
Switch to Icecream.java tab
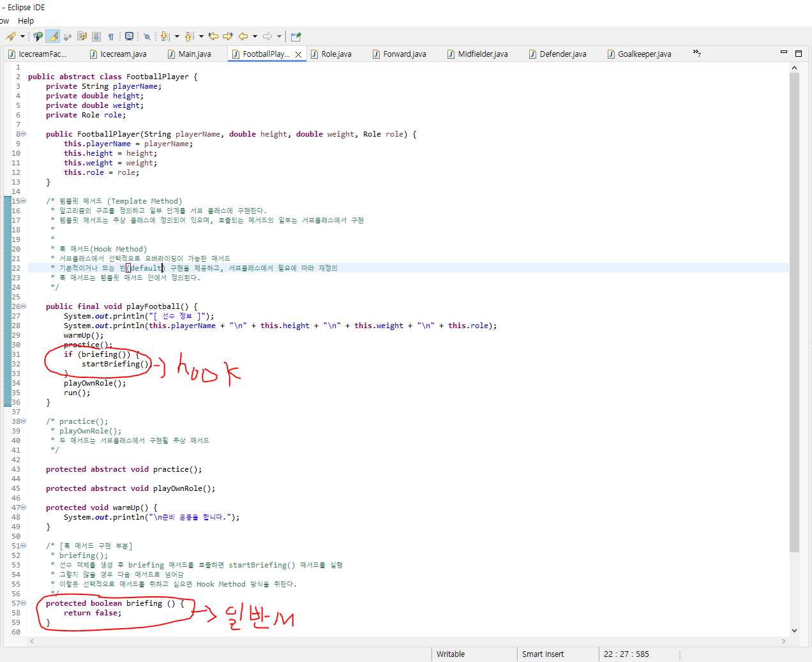pos(119,54)
